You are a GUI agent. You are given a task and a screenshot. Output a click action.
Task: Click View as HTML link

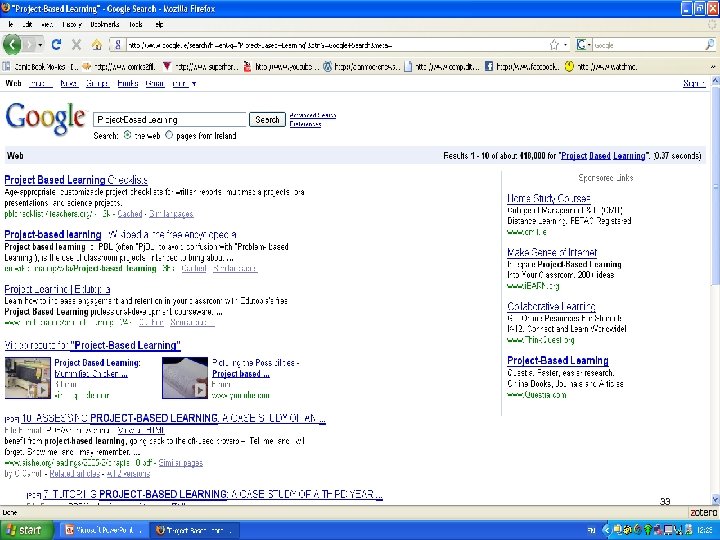pyautogui.click(x=141, y=430)
